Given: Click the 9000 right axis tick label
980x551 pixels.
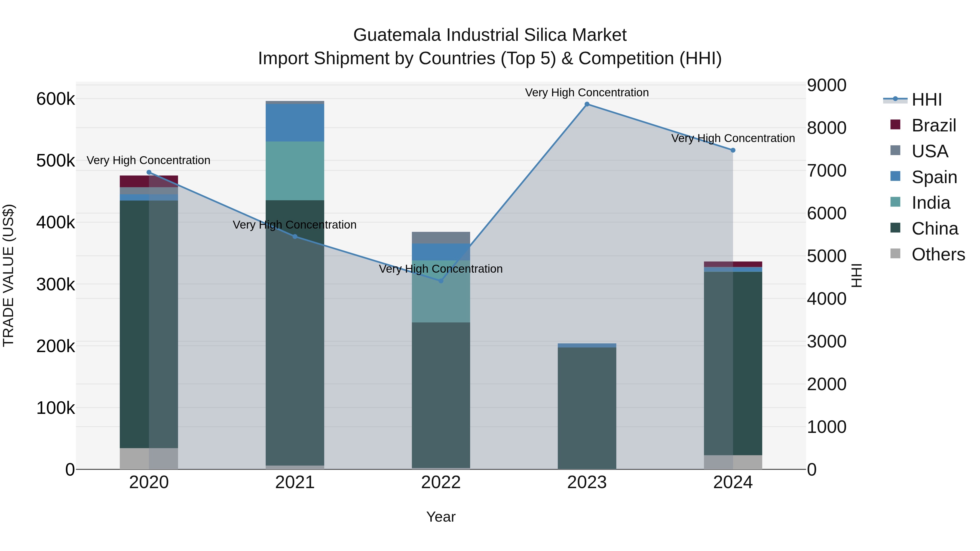Looking at the screenshot, I should 827,85.
